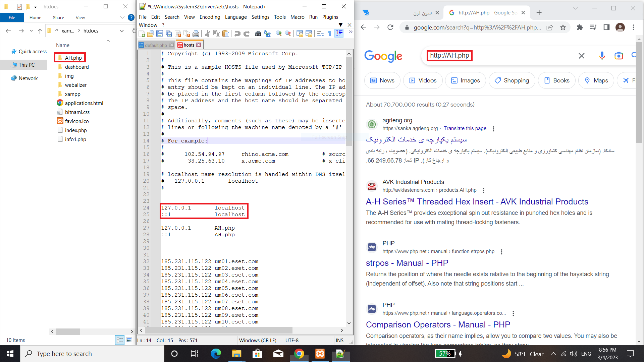Open Microsoft Edge from taskbar
This screenshot has height=362, width=644.
tap(216, 354)
